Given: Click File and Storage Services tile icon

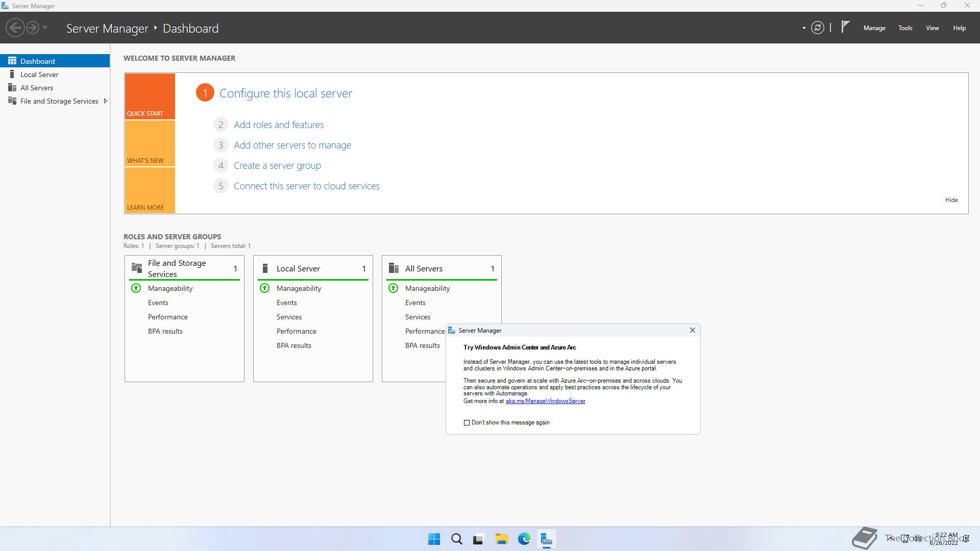Looking at the screenshot, I should click(x=137, y=268).
